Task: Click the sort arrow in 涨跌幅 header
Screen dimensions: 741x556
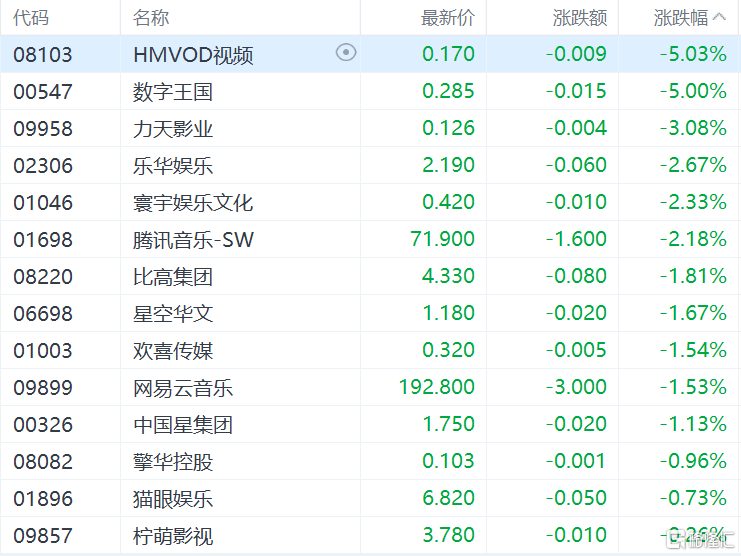Action: (x=721, y=18)
